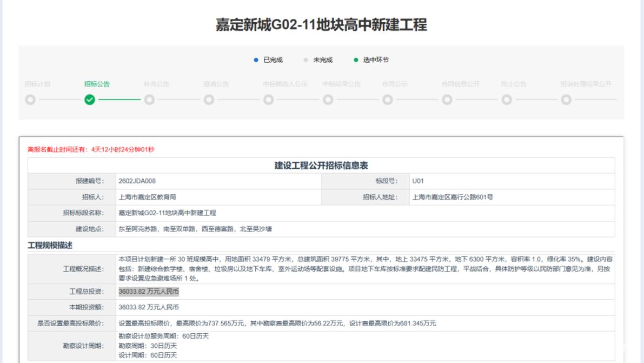Viewport: 644px width, 363px height.
Task: Click the step circle under 合同公示
Action: coord(388,100)
